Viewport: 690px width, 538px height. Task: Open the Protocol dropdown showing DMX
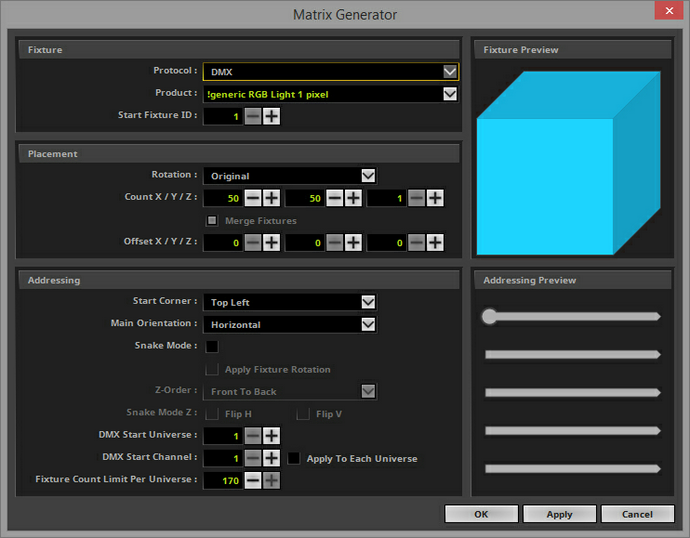click(330, 72)
